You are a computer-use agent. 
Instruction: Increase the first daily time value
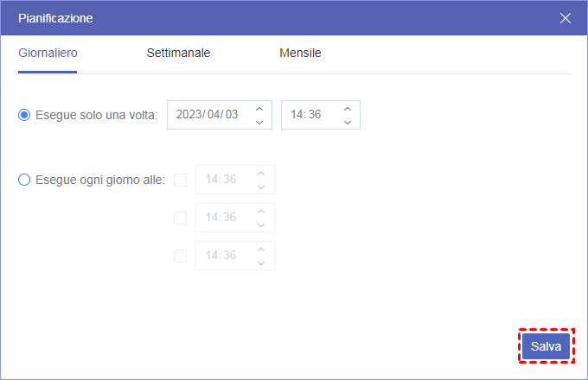[261, 173]
